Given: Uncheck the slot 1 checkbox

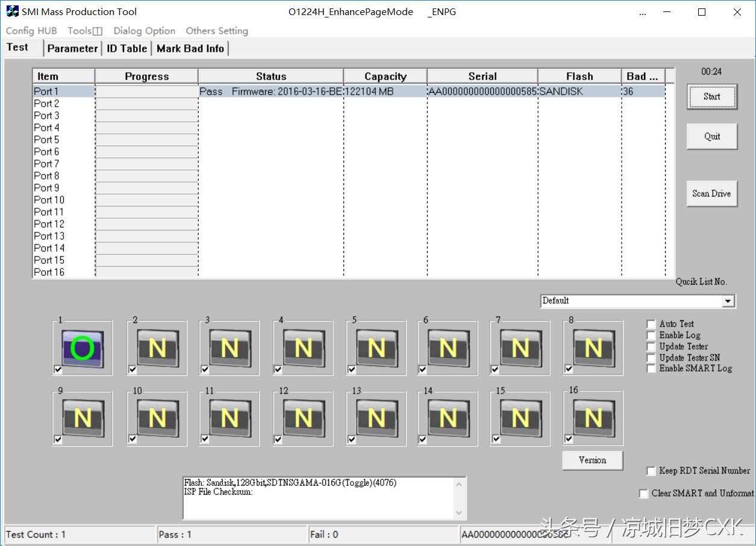Looking at the screenshot, I should [x=58, y=369].
